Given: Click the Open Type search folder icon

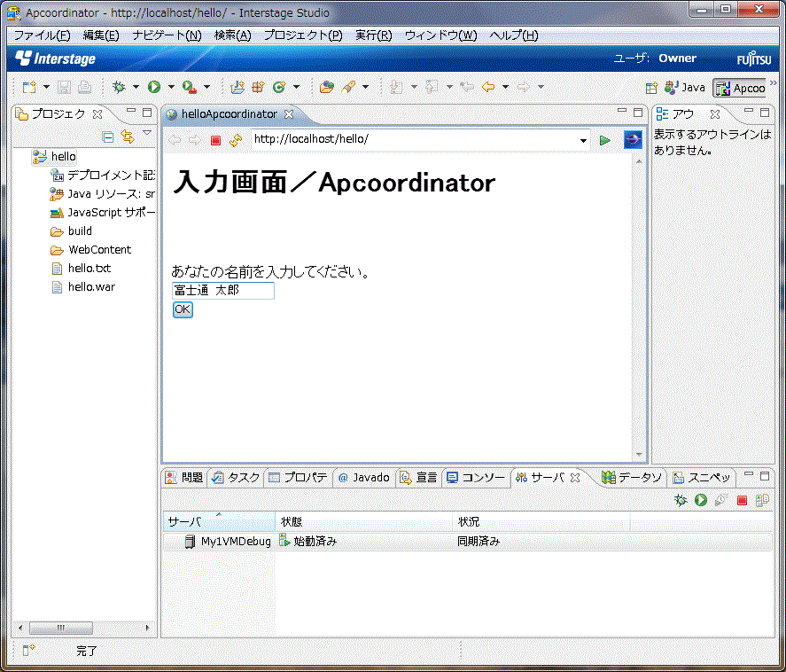Looking at the screenshot, I should 326,87.
